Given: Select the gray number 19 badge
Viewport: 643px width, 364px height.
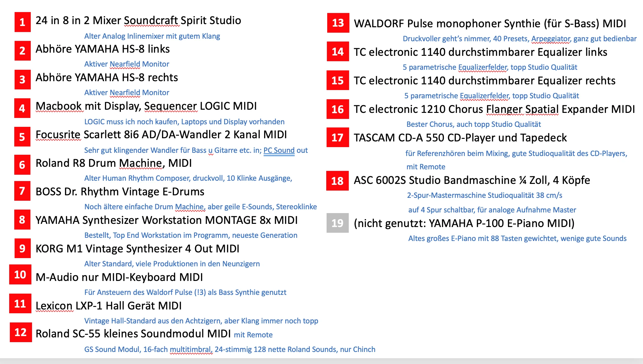Looking at the screenshot, I should tap(337, 223).
